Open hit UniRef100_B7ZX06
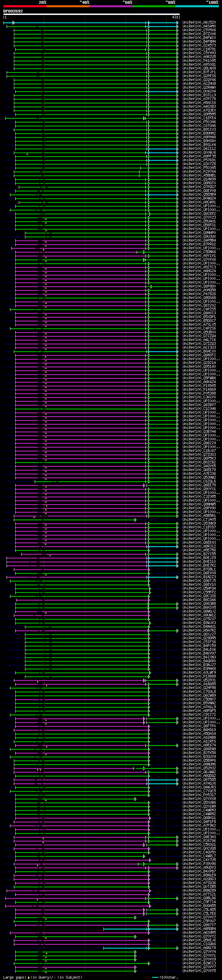Image resolution: width=222 pixels, height=980 pixels. (x=199, y=34)
